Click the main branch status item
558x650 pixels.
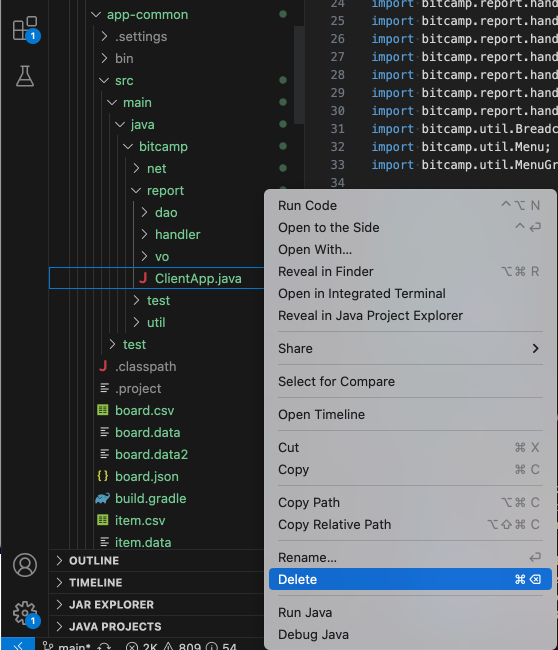coord(66,646)
